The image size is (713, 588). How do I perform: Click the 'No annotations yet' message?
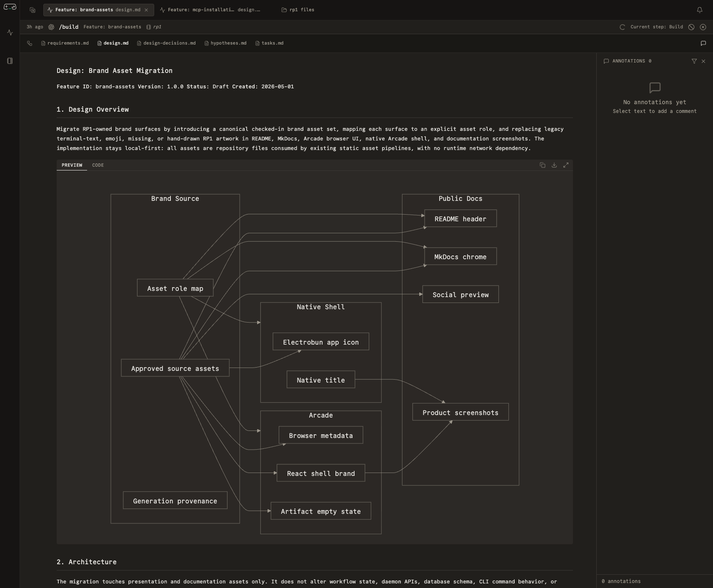click(x=655, y=102)
